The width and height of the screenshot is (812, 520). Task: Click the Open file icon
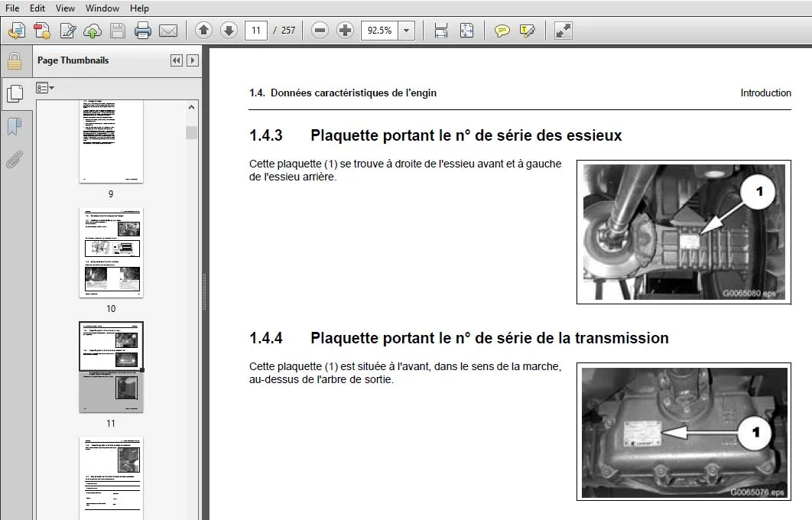[17, 31]
